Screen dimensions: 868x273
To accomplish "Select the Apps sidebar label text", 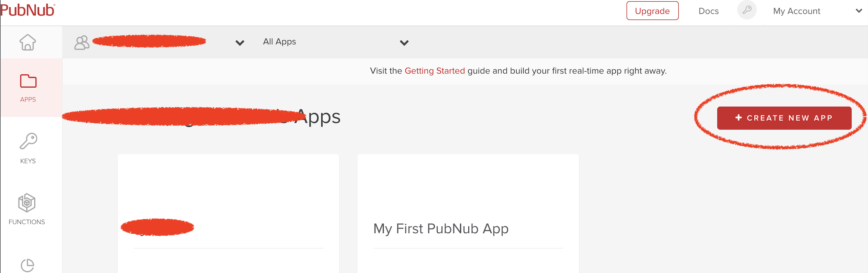I will pos(28,99).
